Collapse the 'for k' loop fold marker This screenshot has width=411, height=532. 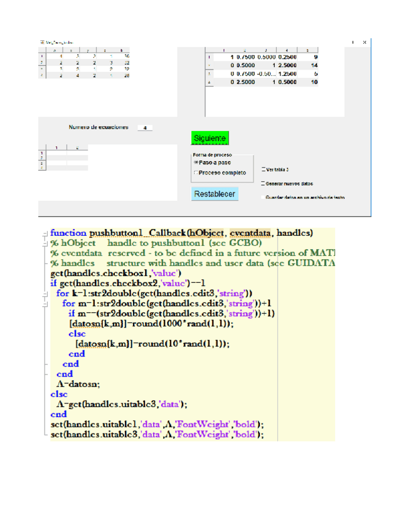pyautogui.click(x=45, y=293)
